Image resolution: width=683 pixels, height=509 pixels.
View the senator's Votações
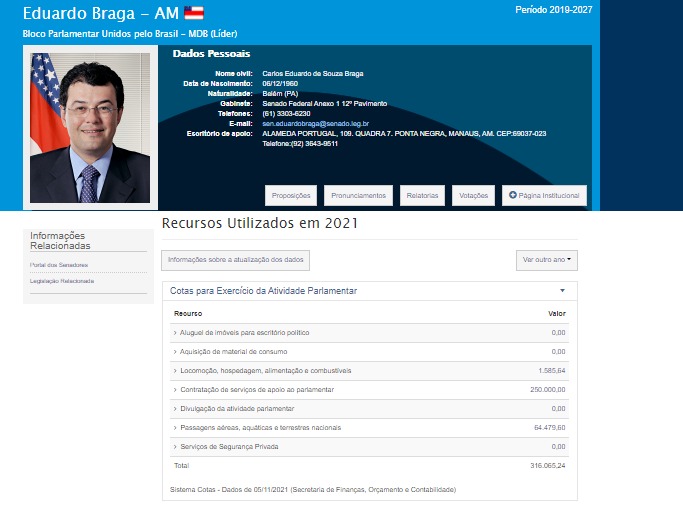(x=473, y=196)
